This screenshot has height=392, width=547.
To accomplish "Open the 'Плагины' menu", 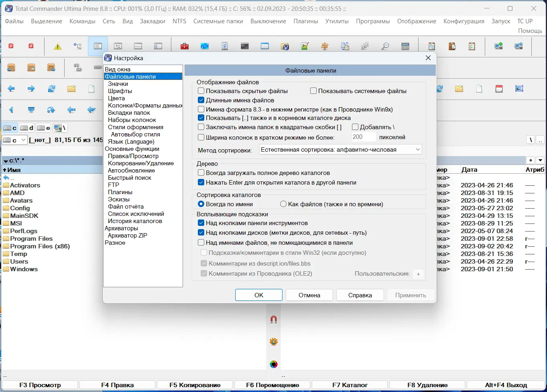I will pyautogui.click(x=305, y=21).
